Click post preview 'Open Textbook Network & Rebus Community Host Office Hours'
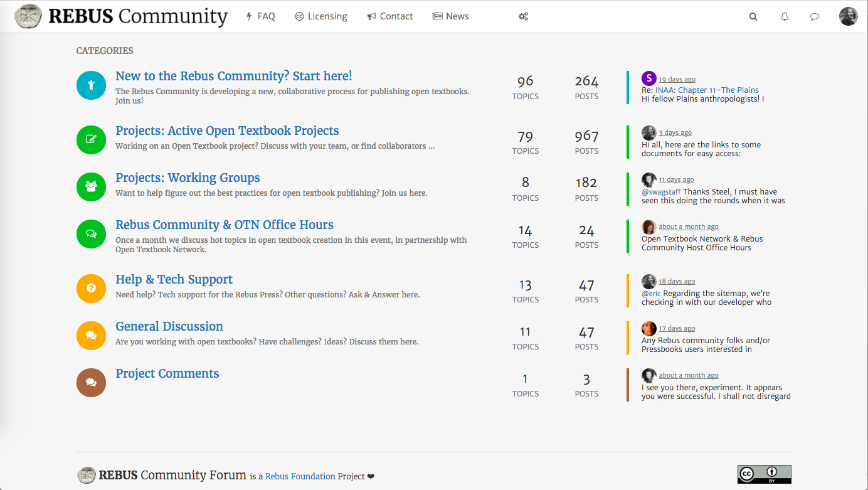Screen dimensions: 868x490 click(702, 243)
